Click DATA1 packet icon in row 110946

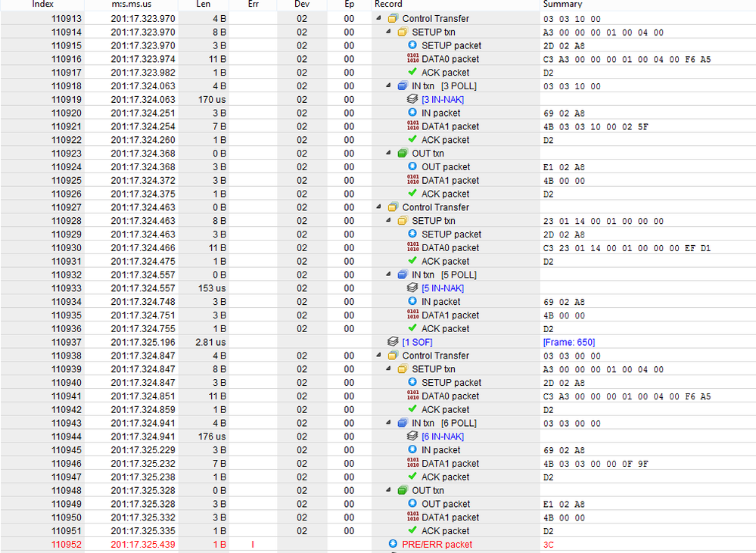point(412,463)
